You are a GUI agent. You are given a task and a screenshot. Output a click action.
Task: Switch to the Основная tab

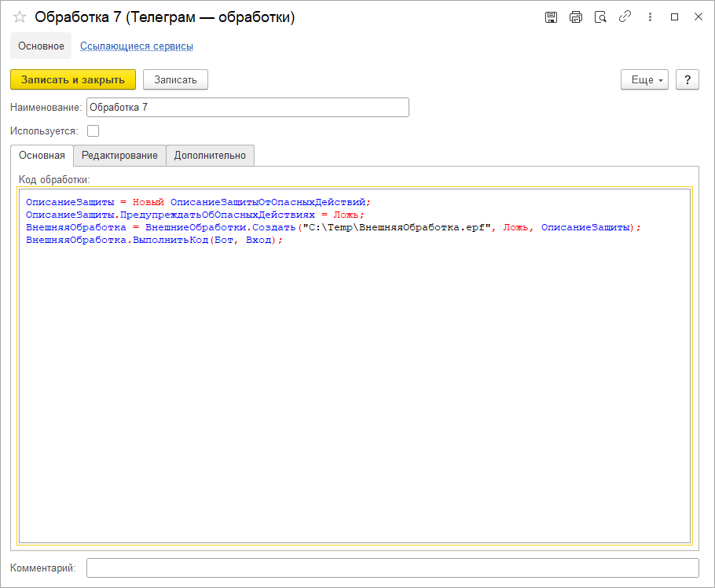pos(42,156)
